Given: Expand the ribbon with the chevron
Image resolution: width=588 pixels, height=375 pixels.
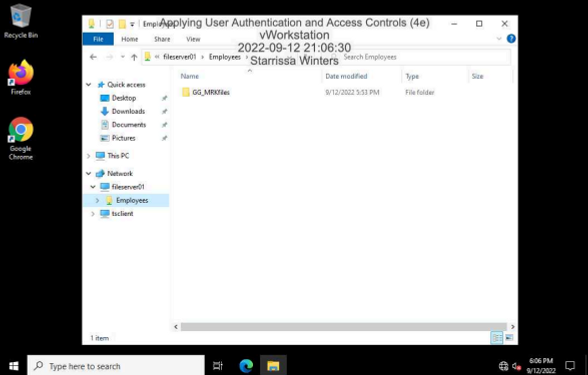Looking at the screenshot, I should click(x=499, y=39).
